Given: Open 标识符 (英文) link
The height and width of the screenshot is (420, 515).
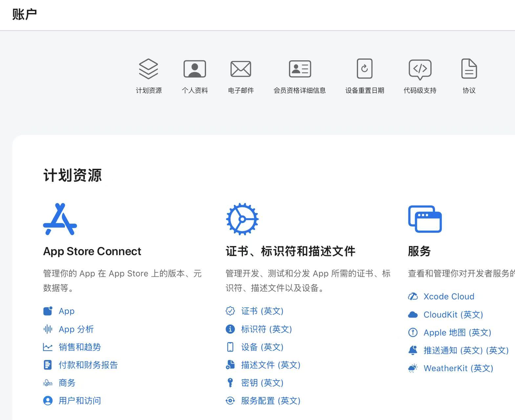Looking at the screenshot, I should (266, 329).
